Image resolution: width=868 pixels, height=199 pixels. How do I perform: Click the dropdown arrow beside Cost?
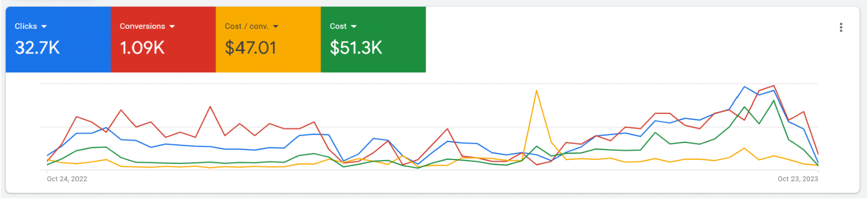354,27
